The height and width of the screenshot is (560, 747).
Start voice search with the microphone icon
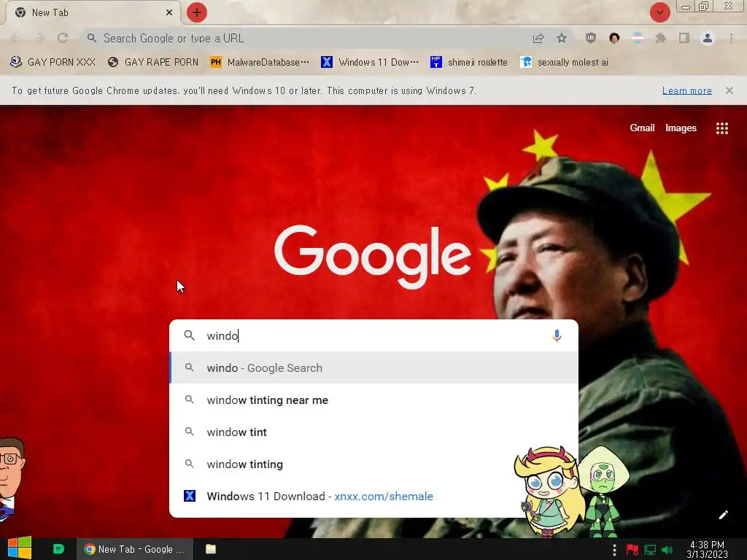pos(557,335)
